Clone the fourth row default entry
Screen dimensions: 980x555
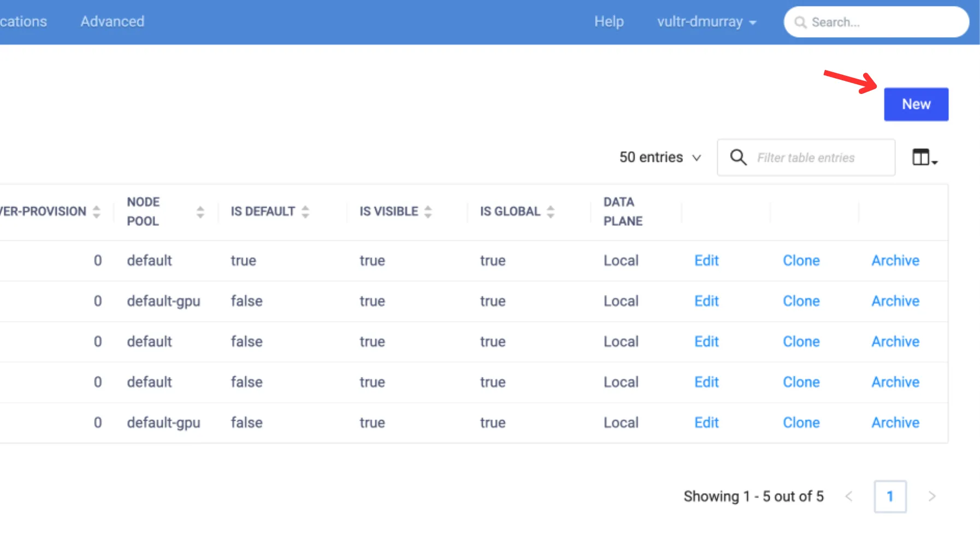coord(801,382)
